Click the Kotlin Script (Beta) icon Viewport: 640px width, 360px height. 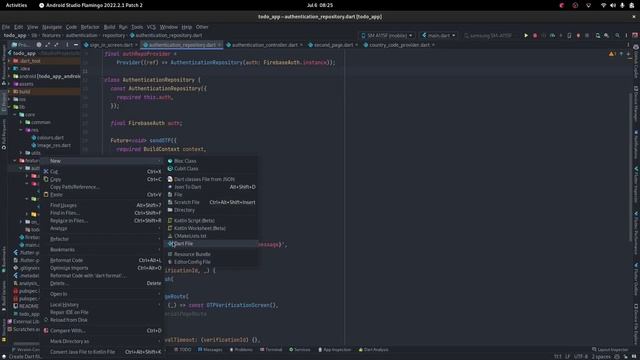point(170,220)
